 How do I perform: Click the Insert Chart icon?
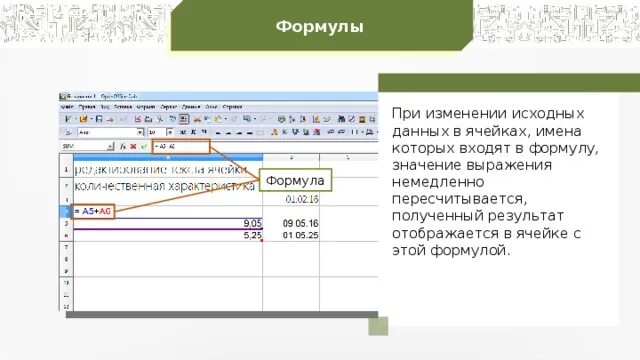[316, 119]
